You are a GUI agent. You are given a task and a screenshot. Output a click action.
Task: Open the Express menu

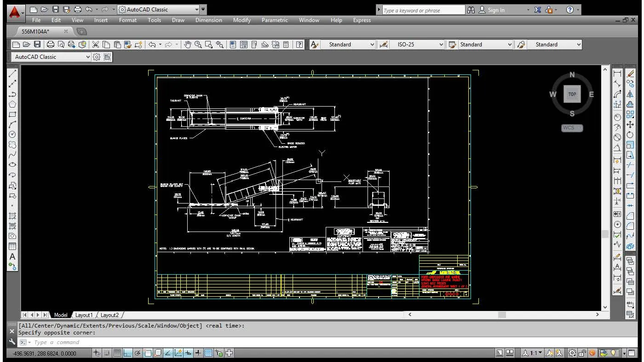362,20
